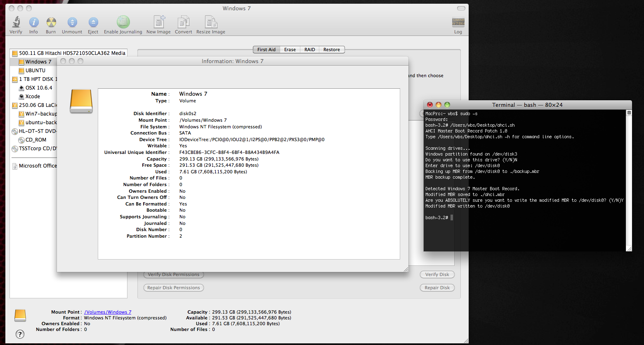Click the orange volume icon in Information window
The image size is (644, 345).
[x=81, y=102]
